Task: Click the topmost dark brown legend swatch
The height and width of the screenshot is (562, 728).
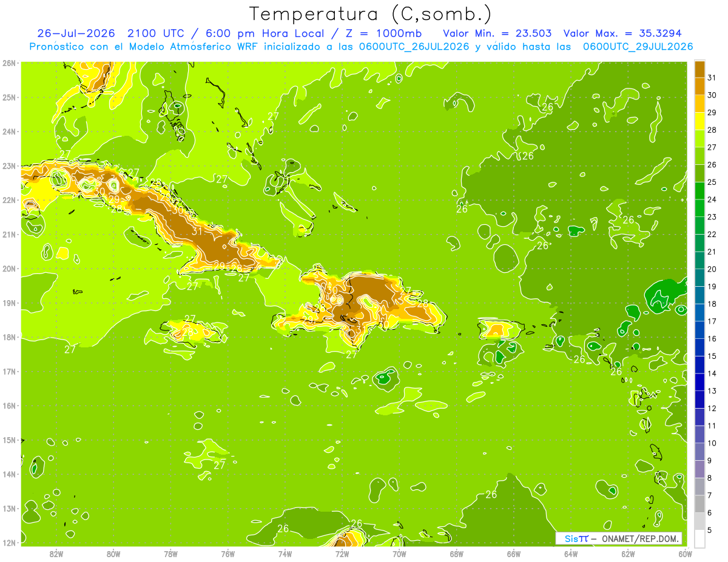Action: point(699,69)
